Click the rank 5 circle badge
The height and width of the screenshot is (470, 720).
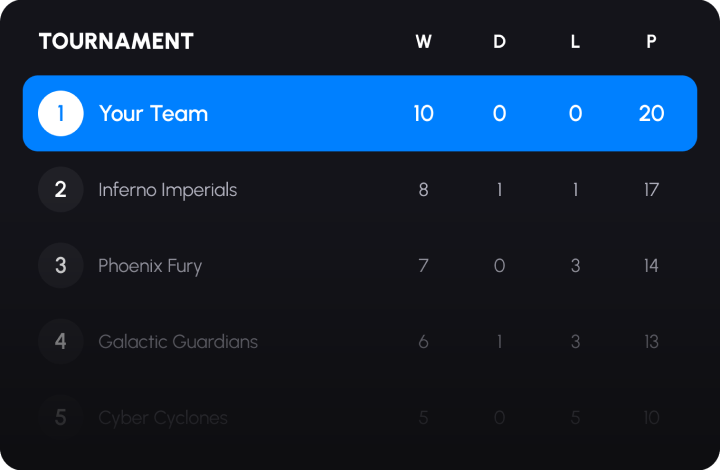coord(61,417)
